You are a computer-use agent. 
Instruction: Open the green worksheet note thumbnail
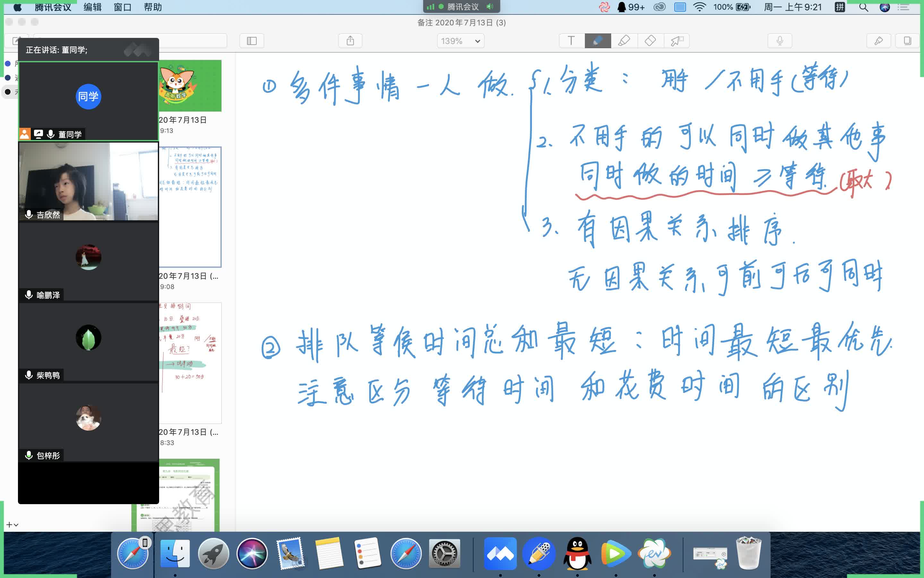click(175, 495)
